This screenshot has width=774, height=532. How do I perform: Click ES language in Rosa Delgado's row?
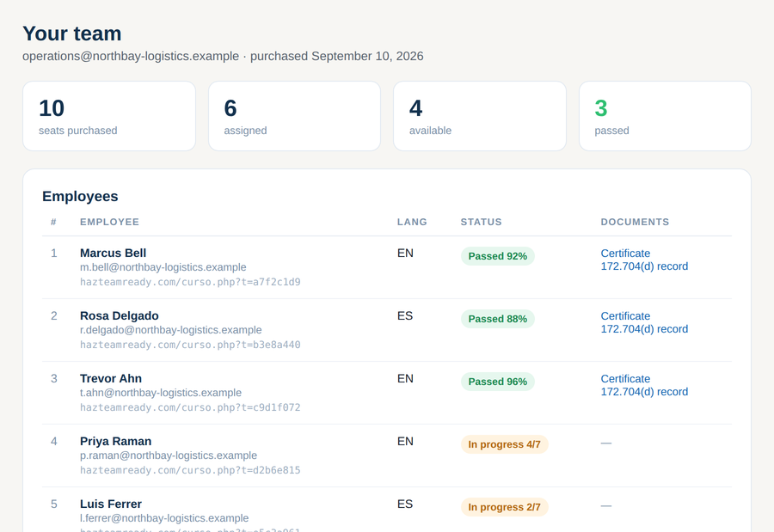[405, 315]
